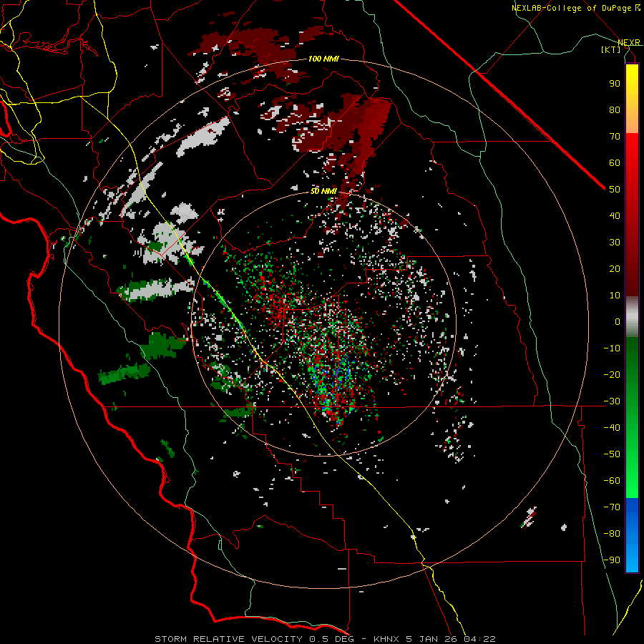Click the "100 NMI" range ring label

323,59
